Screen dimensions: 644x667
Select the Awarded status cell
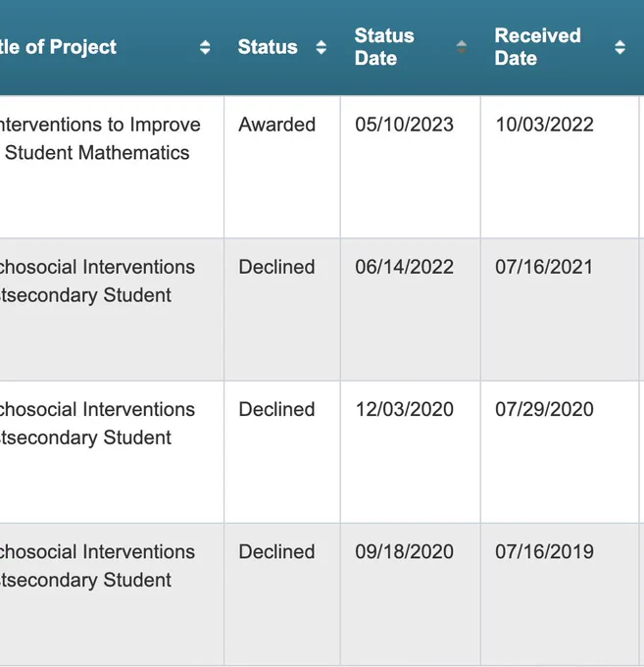(x=277, y=125)
